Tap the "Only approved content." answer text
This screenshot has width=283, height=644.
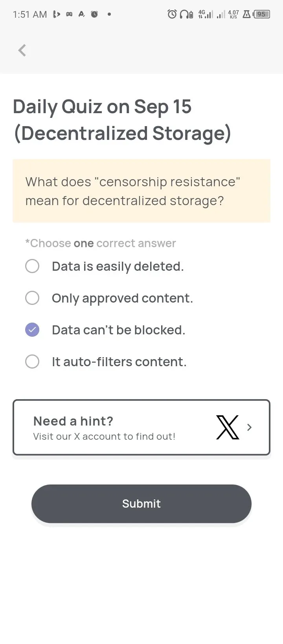click(x=122, y=298)
